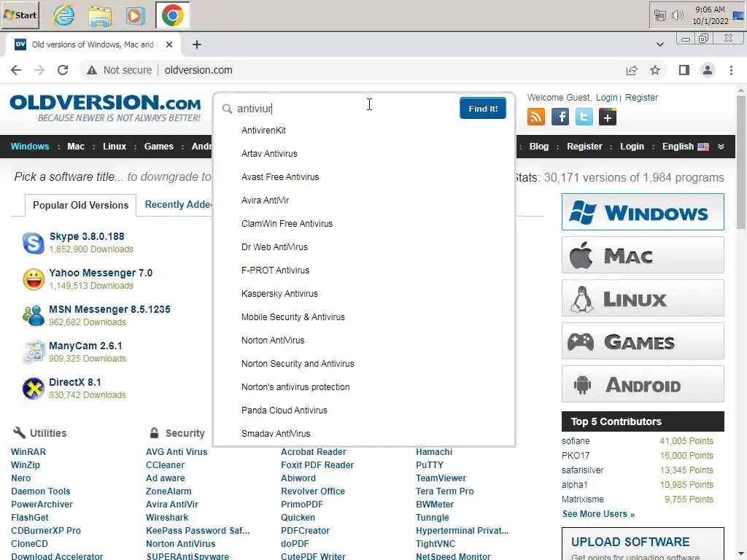Choose ClamWin Free Antivirus suggestion
The height and width of the screenshot is (560, 747).
(x=365, y=224)
